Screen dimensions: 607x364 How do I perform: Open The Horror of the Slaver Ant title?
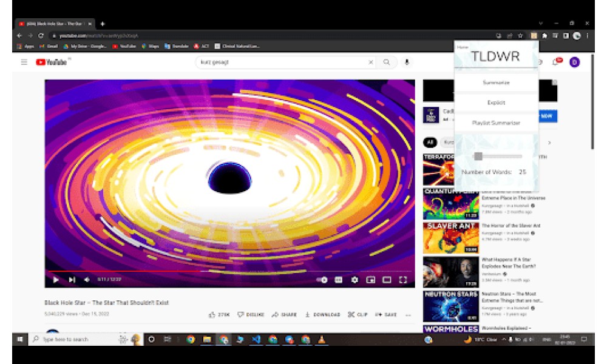(511, 226)
